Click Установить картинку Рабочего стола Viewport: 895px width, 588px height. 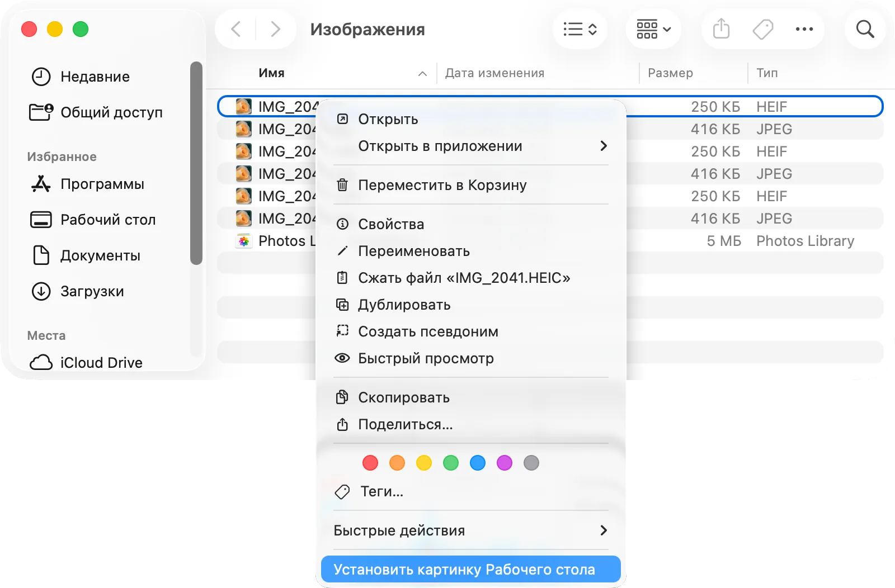tap(470, 570)
